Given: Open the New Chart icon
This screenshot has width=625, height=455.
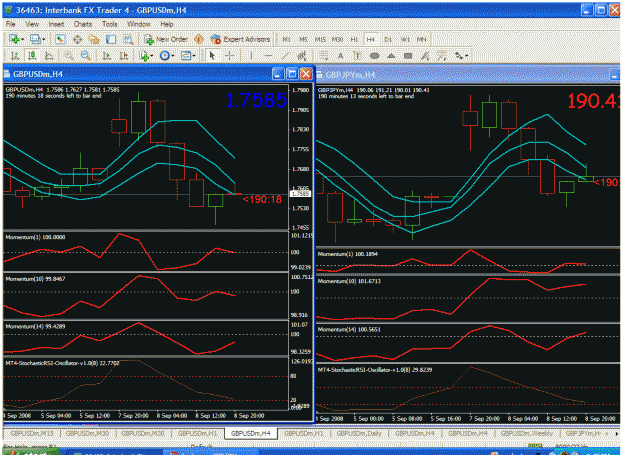Looking at the screenshot, I should (15, 39).
